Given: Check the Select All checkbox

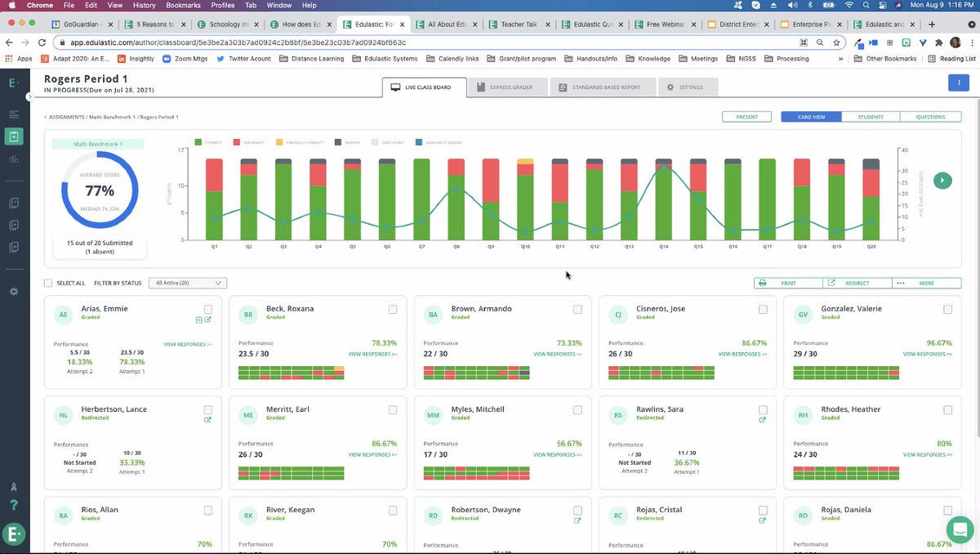Looking at the screenshot, I should pyautogui.click(x=48, y=283).
